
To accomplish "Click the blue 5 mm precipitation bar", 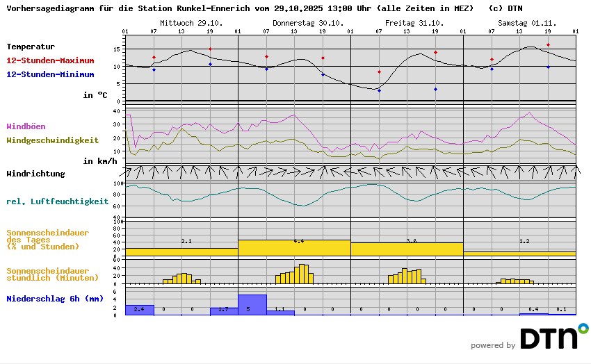I will point(252,305).
